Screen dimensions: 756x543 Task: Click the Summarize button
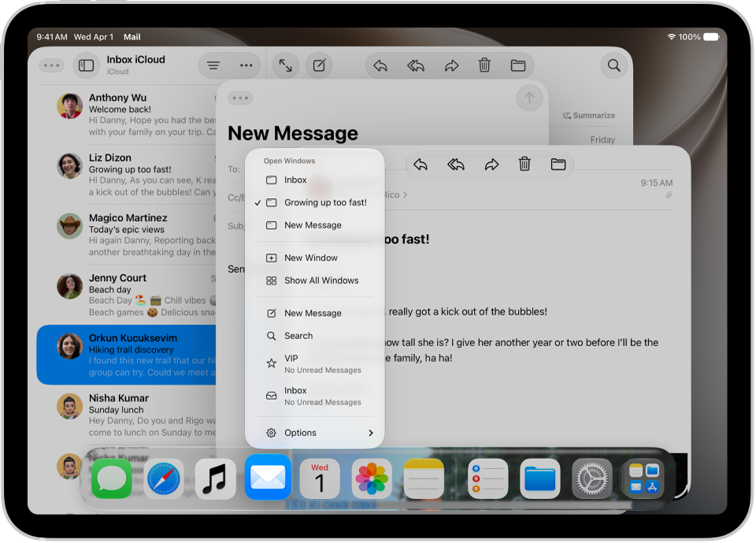click(x=589, y=115)
